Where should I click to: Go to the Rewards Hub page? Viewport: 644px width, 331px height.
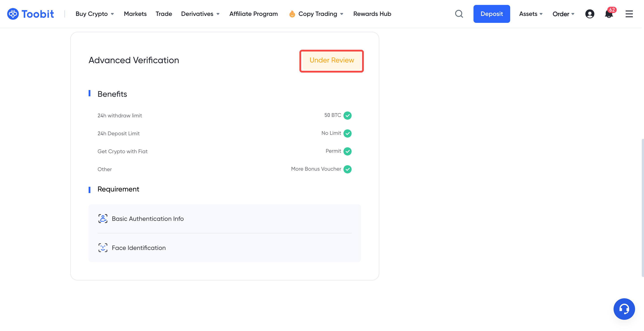(372, 14)
